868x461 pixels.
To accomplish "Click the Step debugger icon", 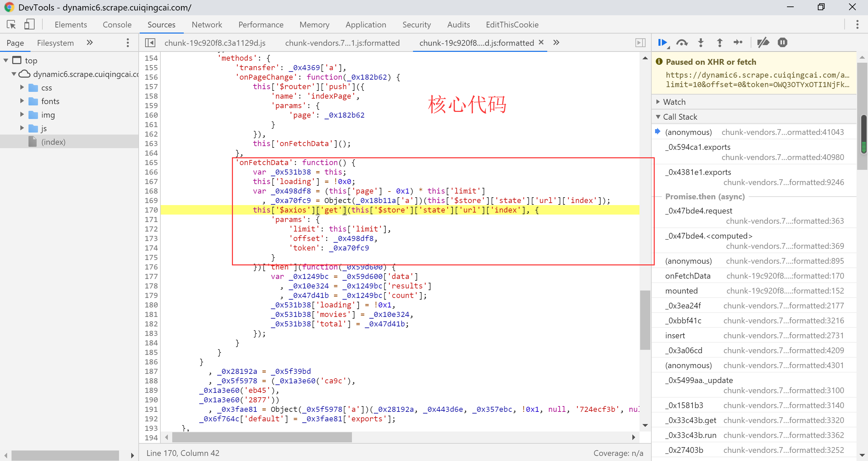I will pyautogui.click(x=738, y=43).
